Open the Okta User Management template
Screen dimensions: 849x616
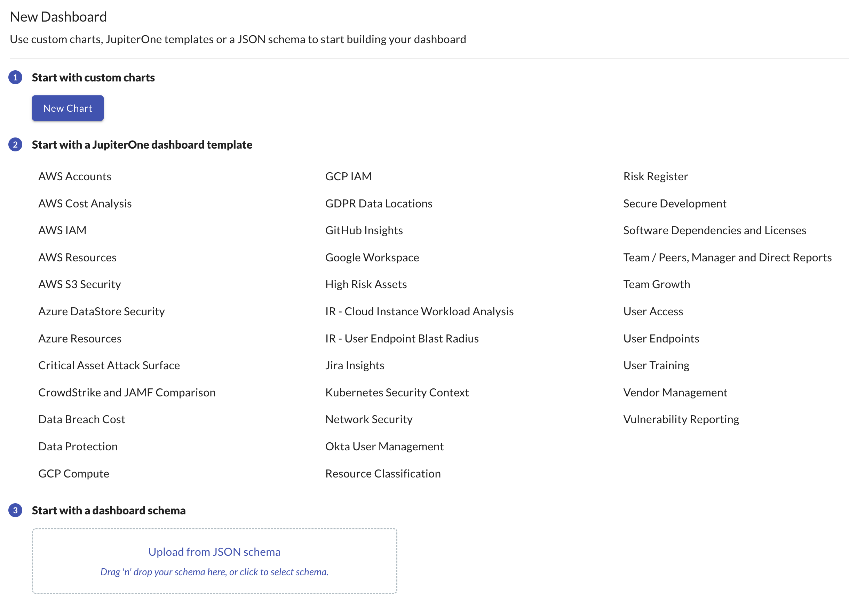coord(384,447)
